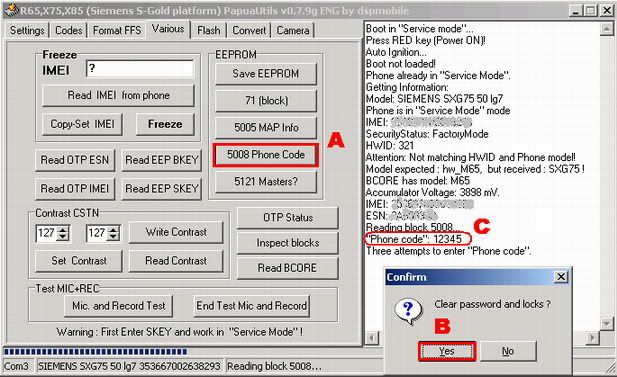617x377 pixels.
Task: Click 'Boot not loaded!' log line
Action: point(401,64)
